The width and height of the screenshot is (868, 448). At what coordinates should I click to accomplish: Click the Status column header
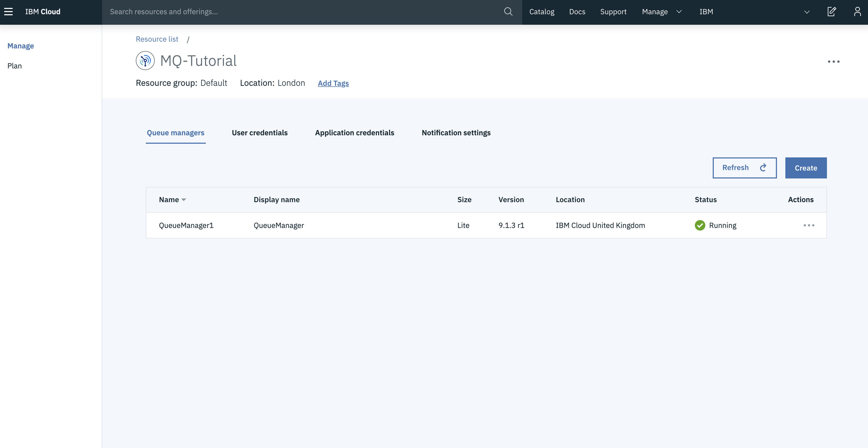(706, 200)
